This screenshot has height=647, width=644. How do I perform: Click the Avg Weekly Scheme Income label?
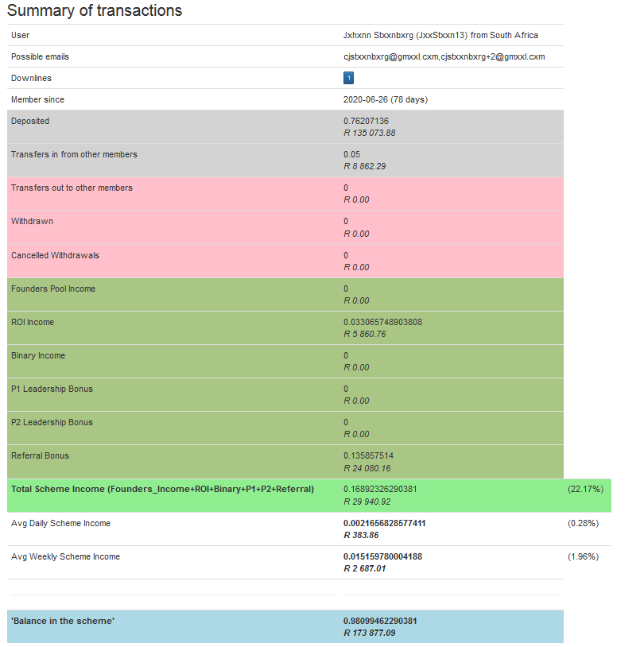tap(65, 556)
